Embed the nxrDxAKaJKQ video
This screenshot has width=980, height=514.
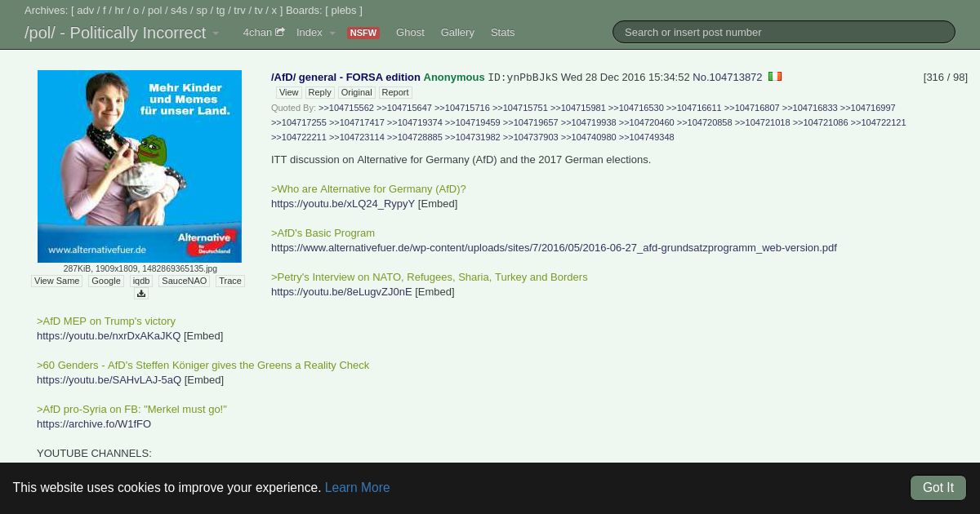coord(203,336)
